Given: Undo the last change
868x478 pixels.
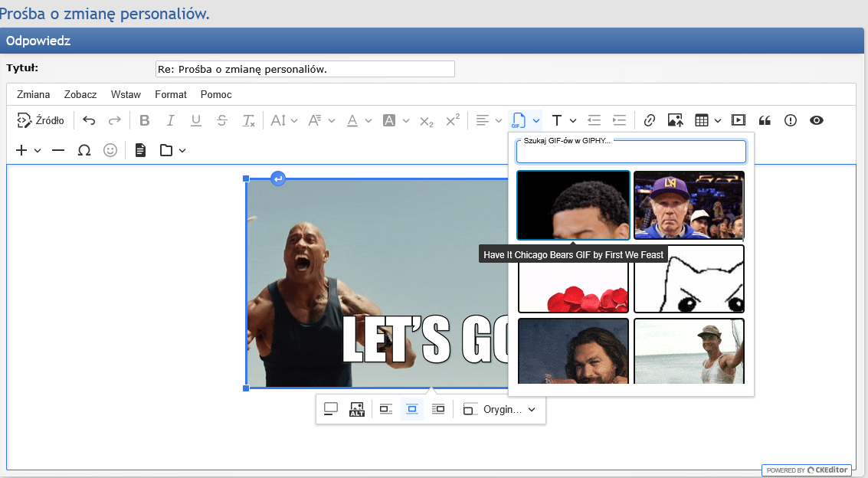Looking at the screenshot, I should point(89,120).
